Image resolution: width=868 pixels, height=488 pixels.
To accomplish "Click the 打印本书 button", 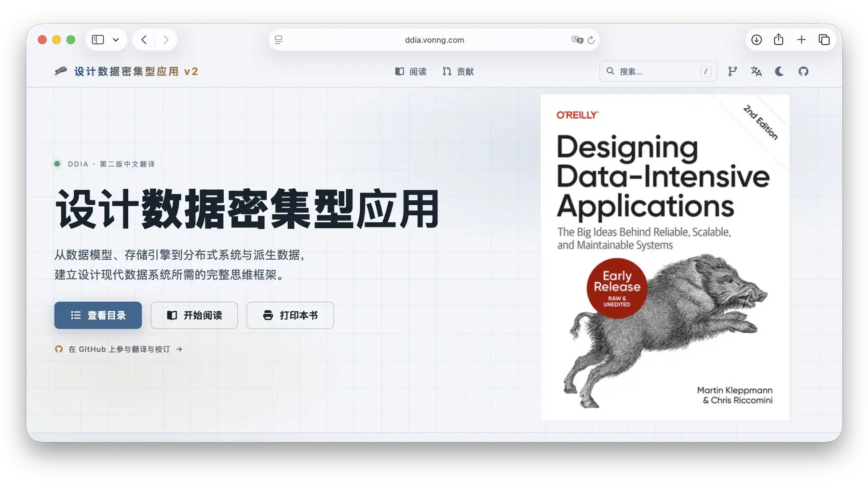I will [x=290, y=315].
